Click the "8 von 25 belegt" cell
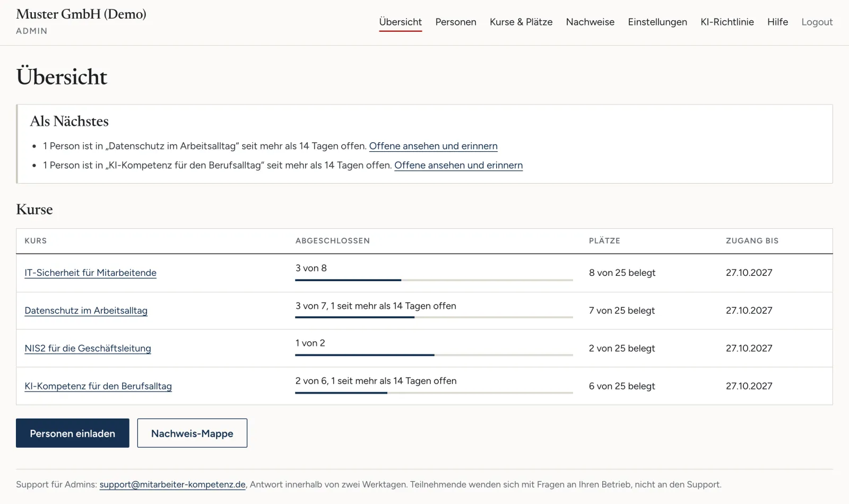Image resolution: width=849 pixels, height=504 pixels. click(x=622, y=273)
